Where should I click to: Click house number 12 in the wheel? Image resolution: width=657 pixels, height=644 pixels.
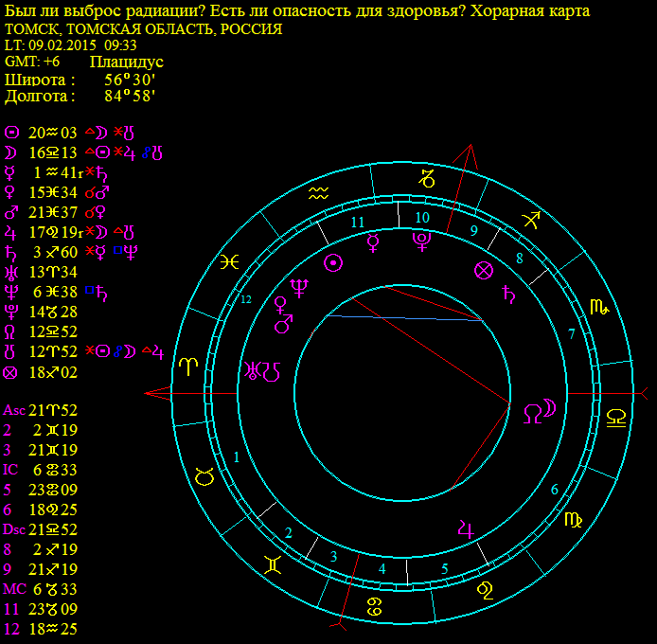coord(246,299)
